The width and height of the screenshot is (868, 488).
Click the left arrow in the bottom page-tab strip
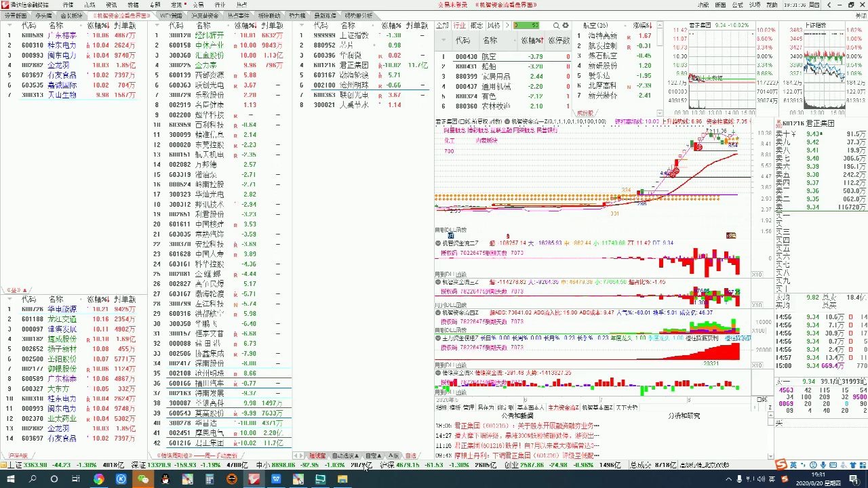(x=296, y=455)
